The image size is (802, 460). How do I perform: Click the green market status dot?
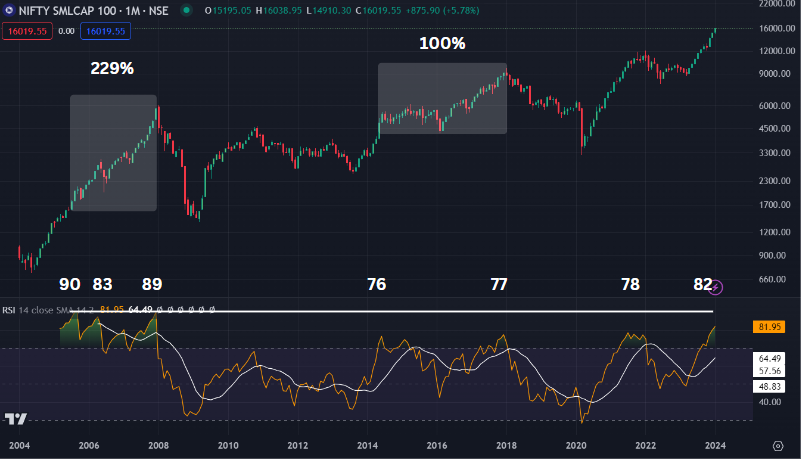187,10
